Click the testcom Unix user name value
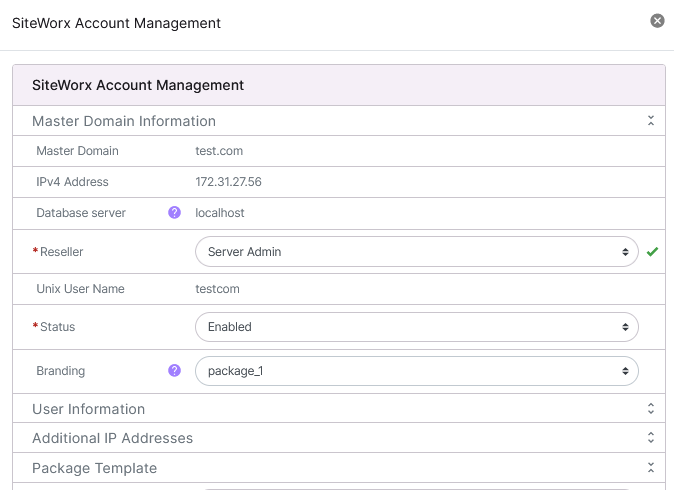 (x=218, y=289)
